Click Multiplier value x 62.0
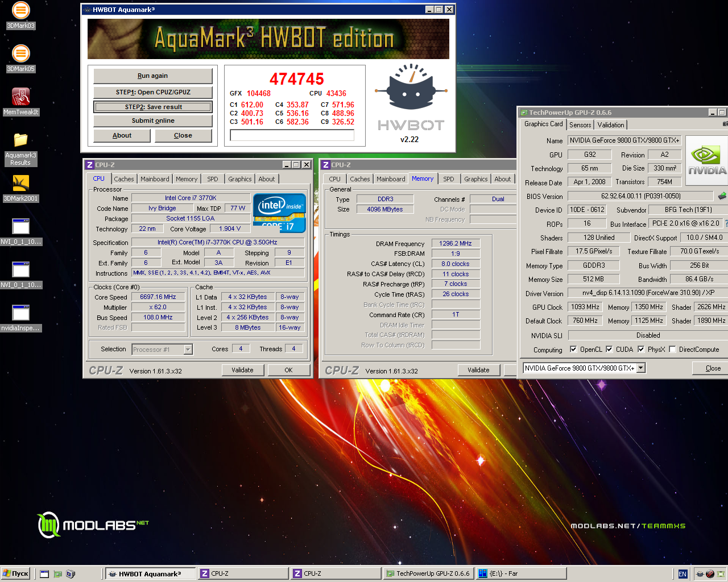Viewport: 728px width, 582px height. coord(158,307)
